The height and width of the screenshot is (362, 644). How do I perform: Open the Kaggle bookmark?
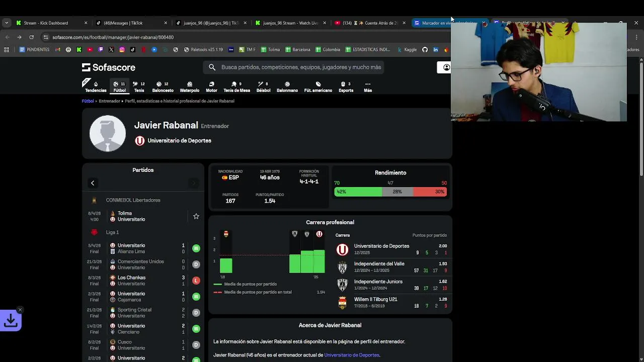pyautogui.click(x=407, y=50)
